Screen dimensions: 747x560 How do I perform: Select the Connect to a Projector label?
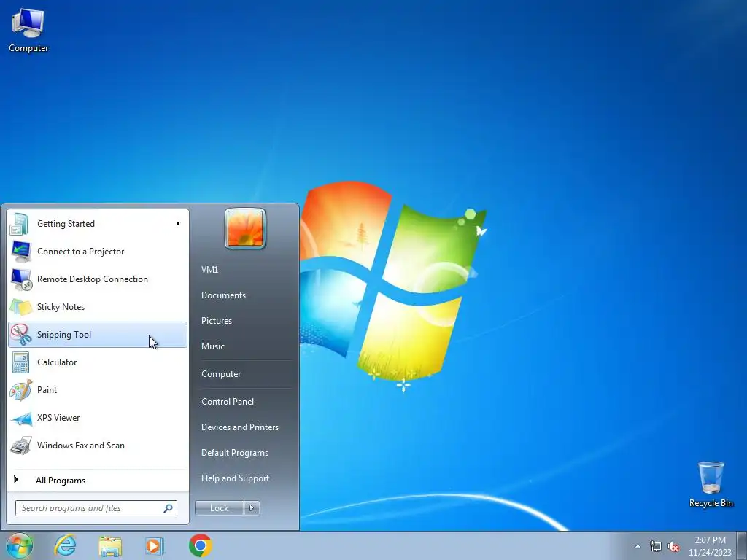pyautogui.click(x=80, y=252)
